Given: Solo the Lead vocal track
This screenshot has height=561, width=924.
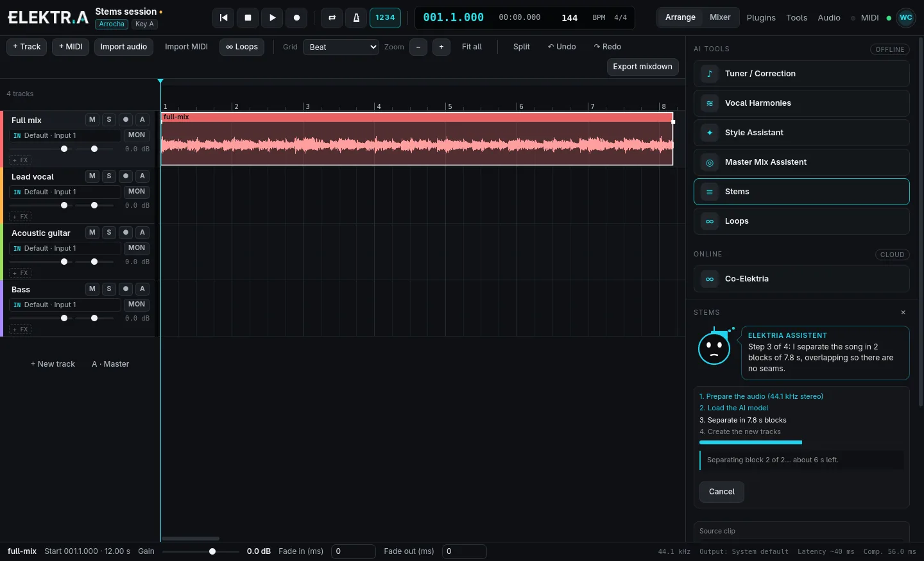Looking at the screenshot, I should click(x=109, y=176).
